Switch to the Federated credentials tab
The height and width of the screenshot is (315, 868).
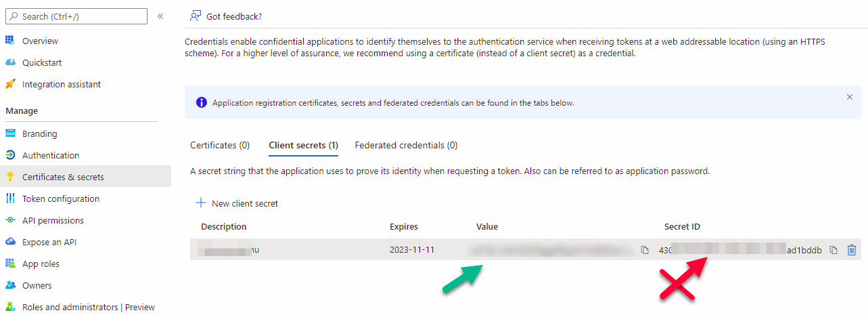pos(406,145)
